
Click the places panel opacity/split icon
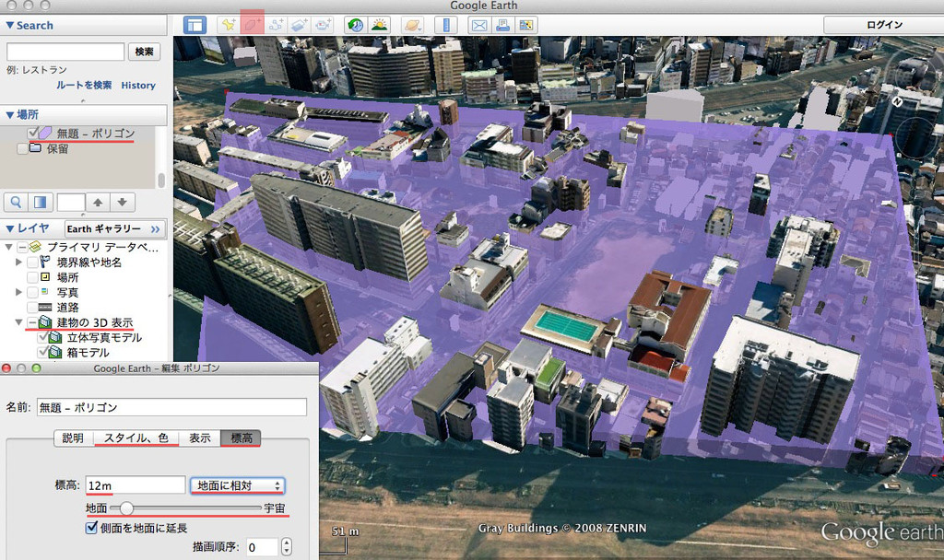pyautogui.click(x=41, y=202)
